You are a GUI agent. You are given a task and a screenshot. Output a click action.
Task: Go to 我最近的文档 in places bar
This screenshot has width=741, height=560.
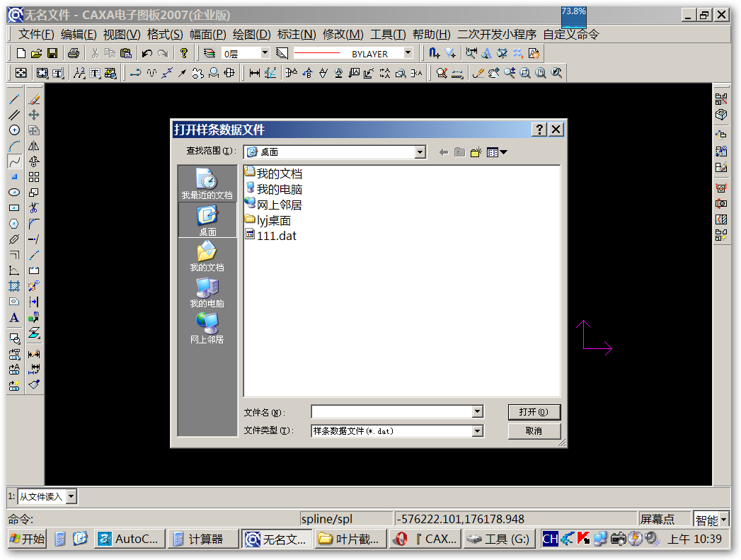207,184
